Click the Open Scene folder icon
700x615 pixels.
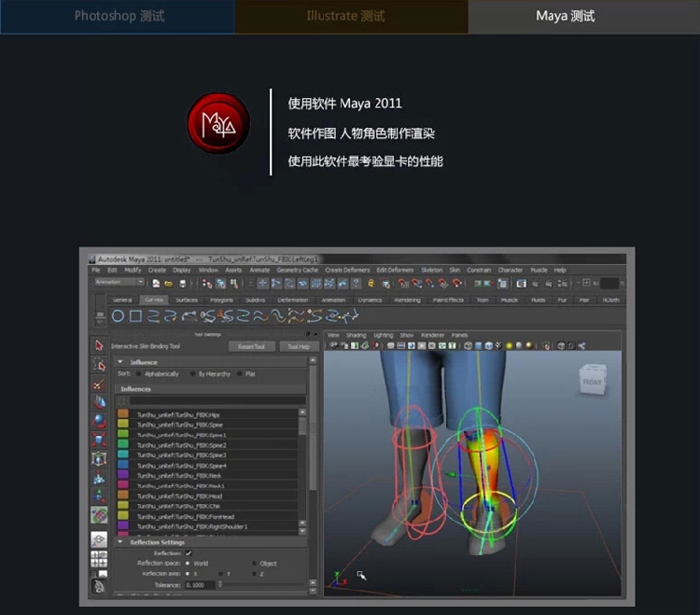(168, 284)
